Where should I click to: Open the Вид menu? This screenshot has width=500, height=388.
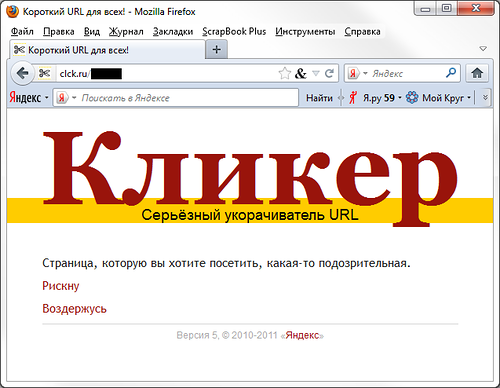coord(92,31)
